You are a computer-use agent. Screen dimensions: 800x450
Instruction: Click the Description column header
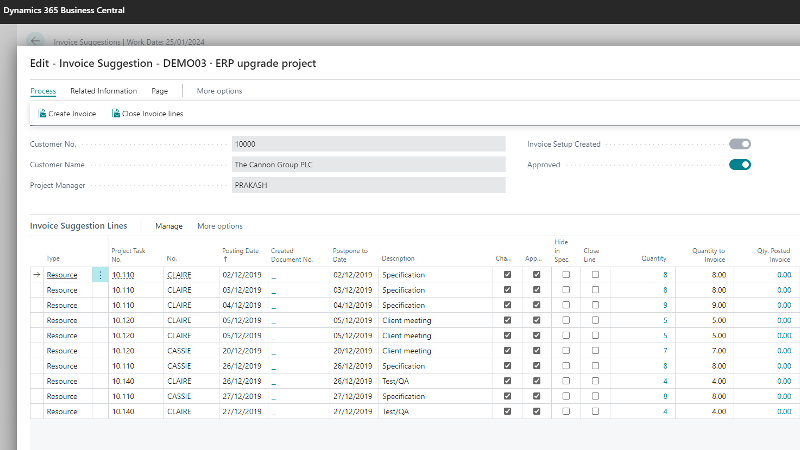398,259
